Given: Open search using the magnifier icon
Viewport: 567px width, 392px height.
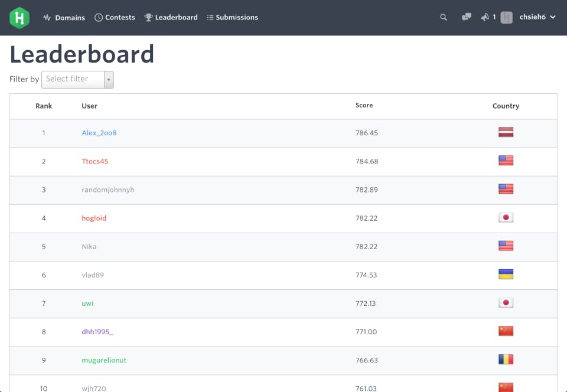Looking at the screenshot, I should pyautogui.click(x=444, y=17).
